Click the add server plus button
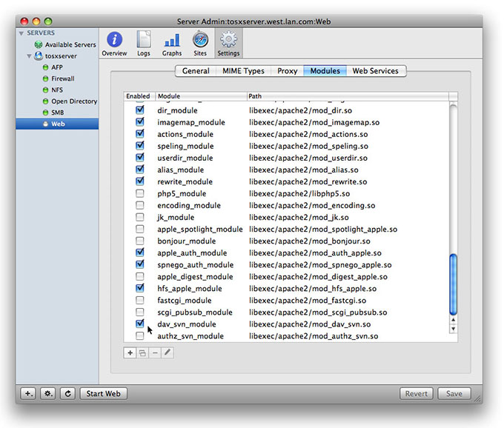Screen dimensions: 504x428 point(28,394)
